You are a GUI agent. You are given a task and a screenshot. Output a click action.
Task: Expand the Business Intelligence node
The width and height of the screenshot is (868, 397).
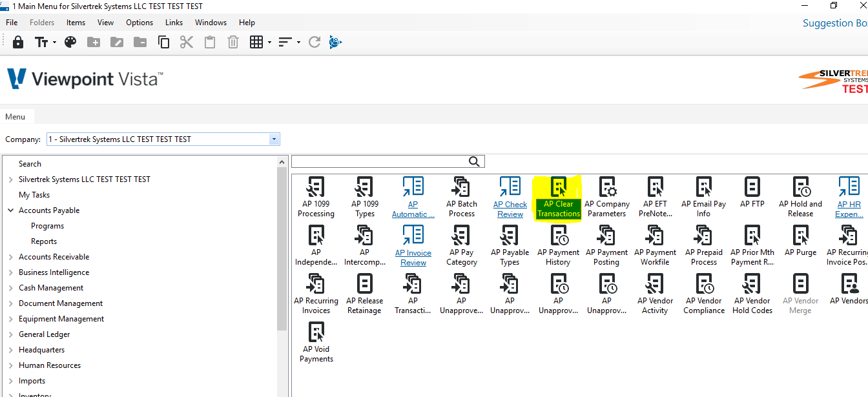(10, 272)
